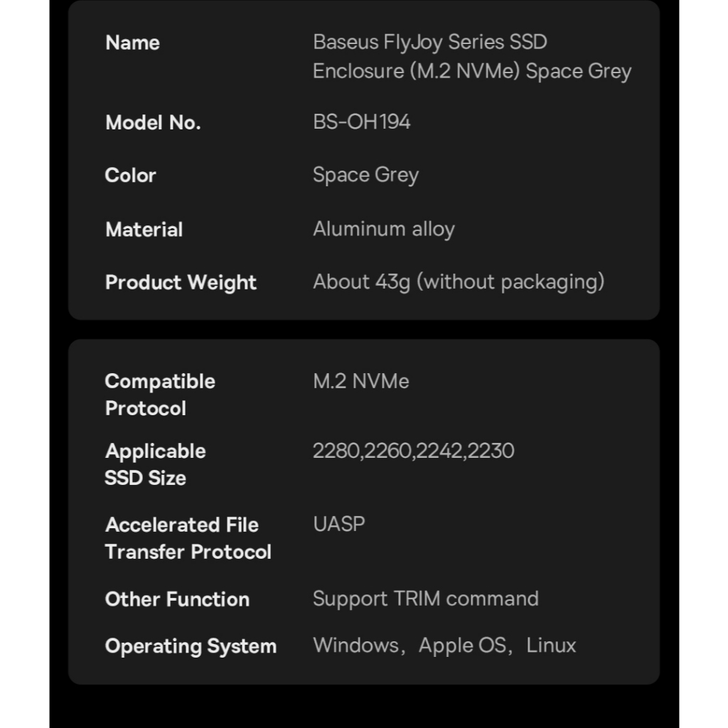Click the Accelerated File Transfer Protocol label
This screenshot has width=728, height=728.
pos(188,538)
